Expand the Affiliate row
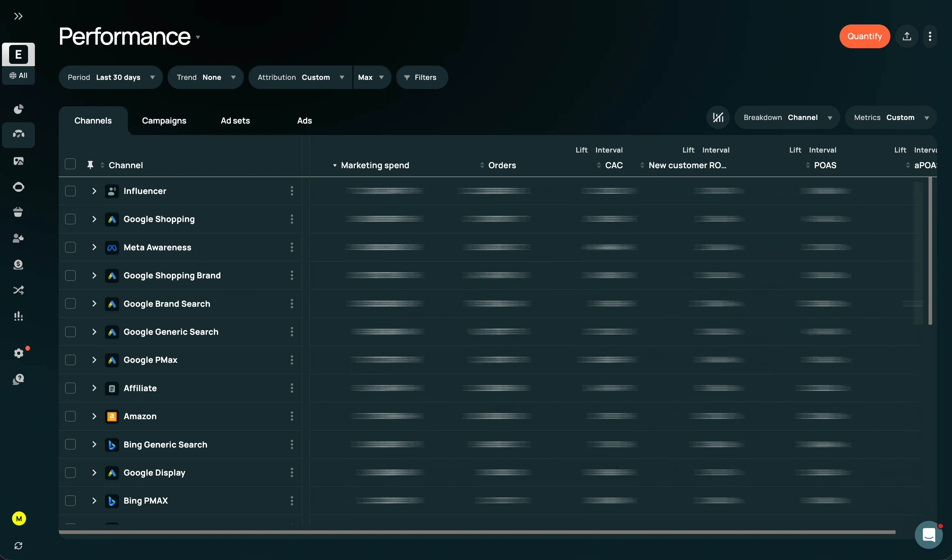 [94, 388]
